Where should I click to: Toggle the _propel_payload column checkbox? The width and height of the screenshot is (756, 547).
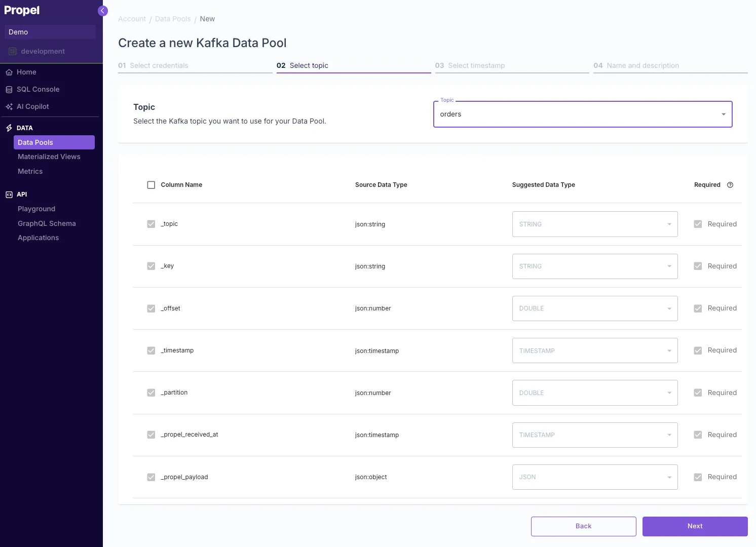click(151, 477)
